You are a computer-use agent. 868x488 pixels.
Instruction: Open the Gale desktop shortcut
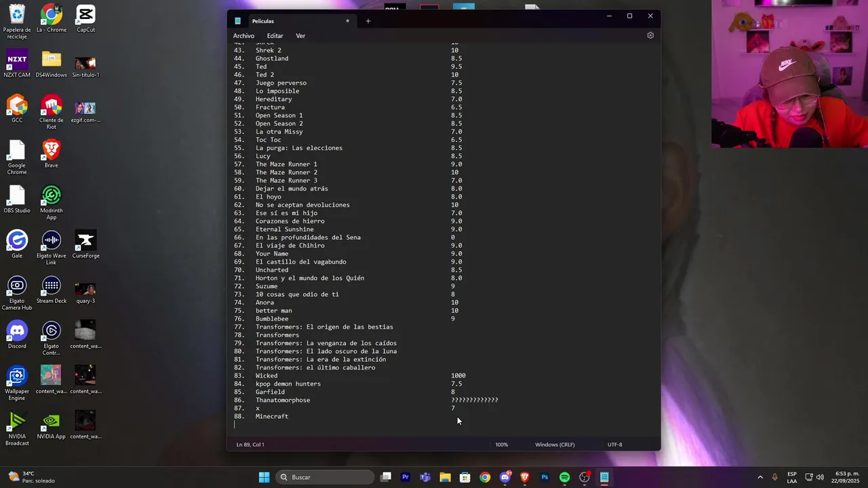click(17, 244)
